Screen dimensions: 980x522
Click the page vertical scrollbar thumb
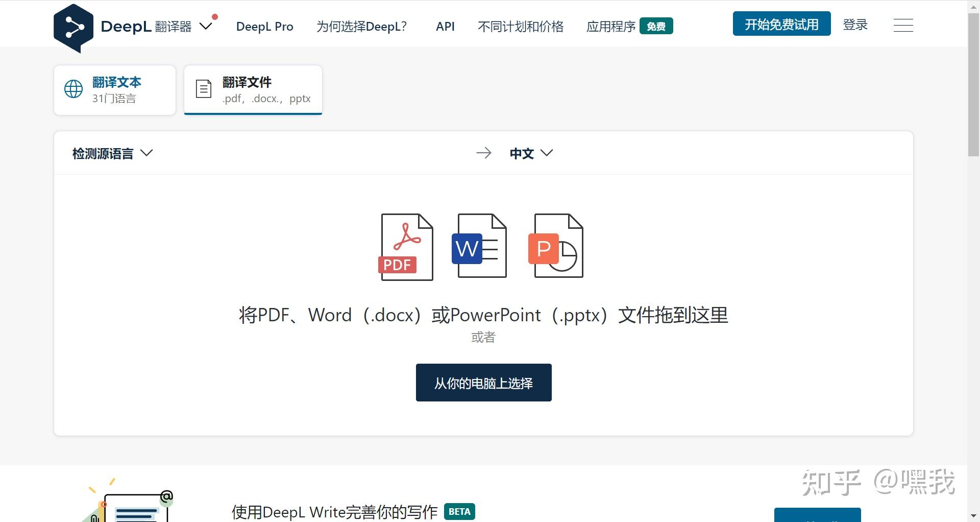pos(973,85)
